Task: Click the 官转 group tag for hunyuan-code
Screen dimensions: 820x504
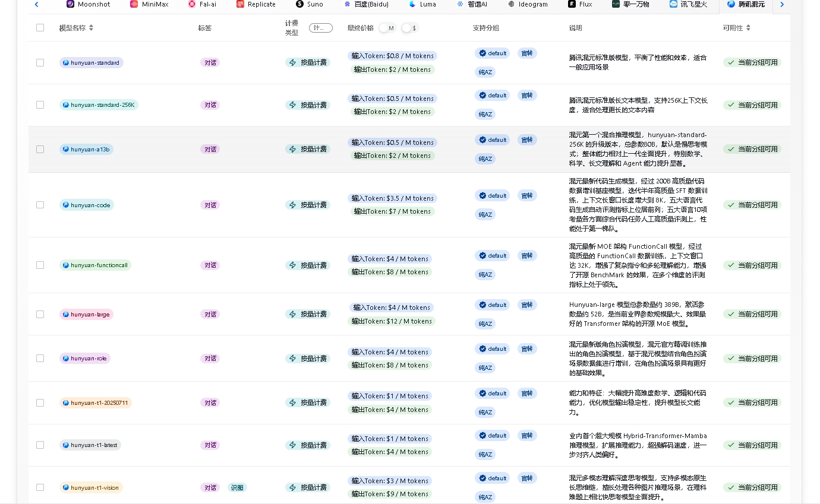Action: (x=527, y=195)
